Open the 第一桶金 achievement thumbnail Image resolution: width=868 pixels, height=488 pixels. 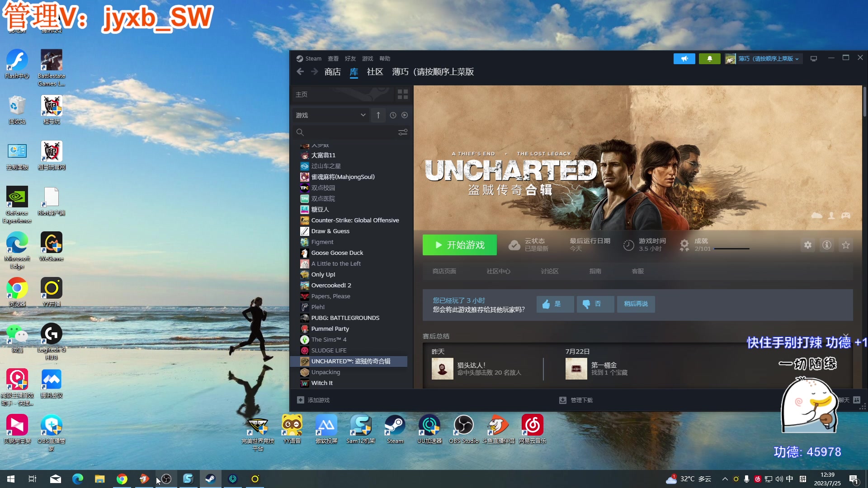click(576, 369)
